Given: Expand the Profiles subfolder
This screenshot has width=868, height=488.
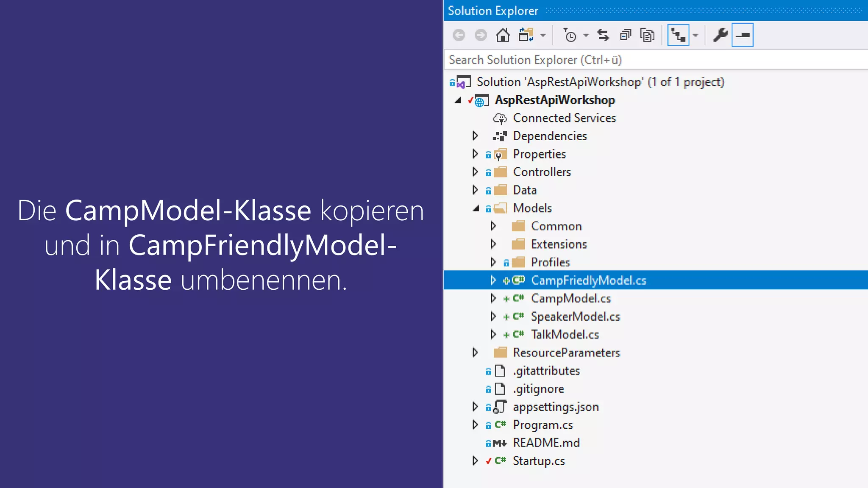Looking at the screenshot, I should coord(493,262).
